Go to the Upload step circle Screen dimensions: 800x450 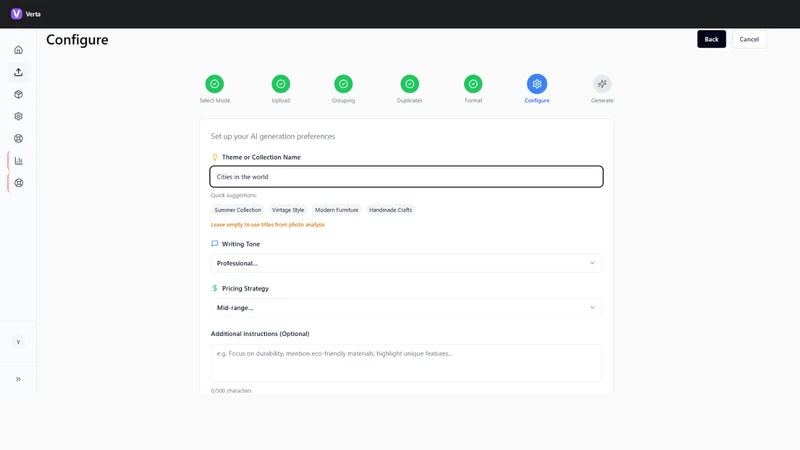pos(281,84)
